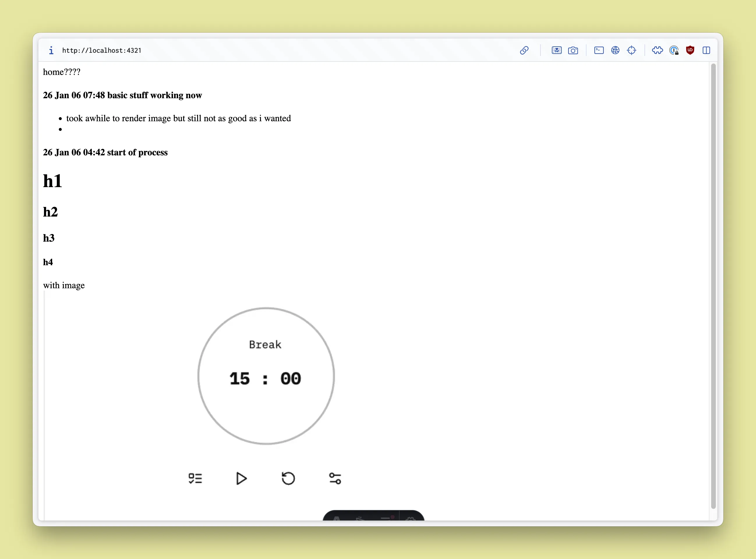
Task: Toggle the split view sidebar icon
Action: pyautogui.click(x=706, y=50)
